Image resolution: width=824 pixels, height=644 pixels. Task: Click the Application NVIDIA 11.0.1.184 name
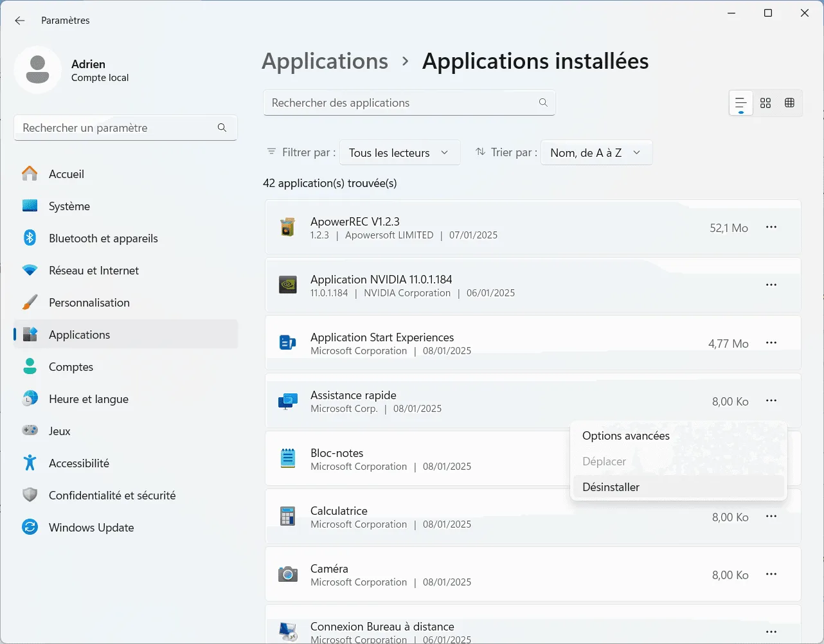coord(381,280)
